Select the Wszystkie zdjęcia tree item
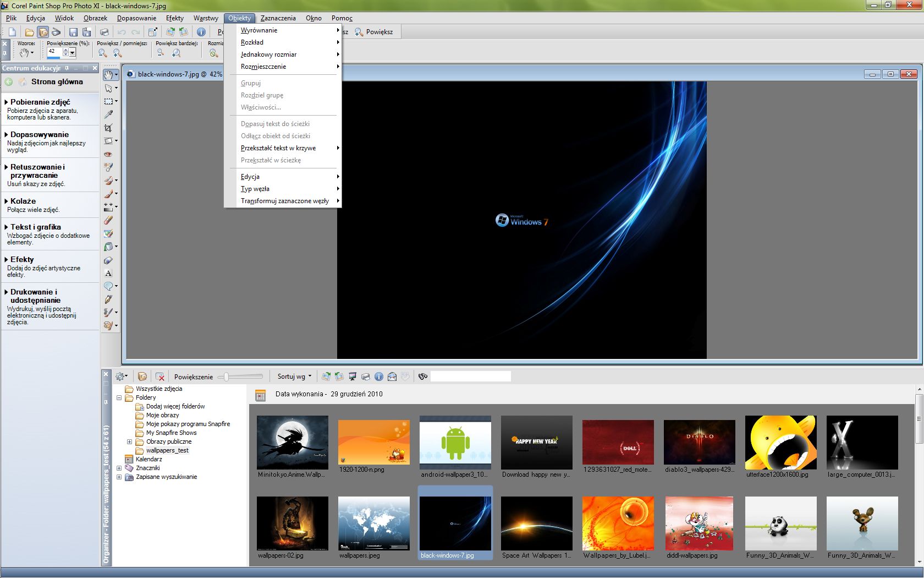 click(159, 389)
